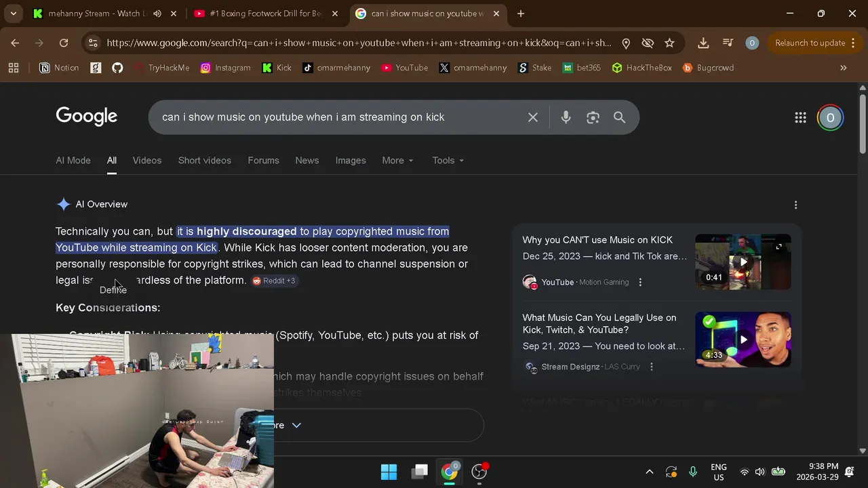Open Motion Gaming video options menu
868x488 pixels.
(640, 282)
